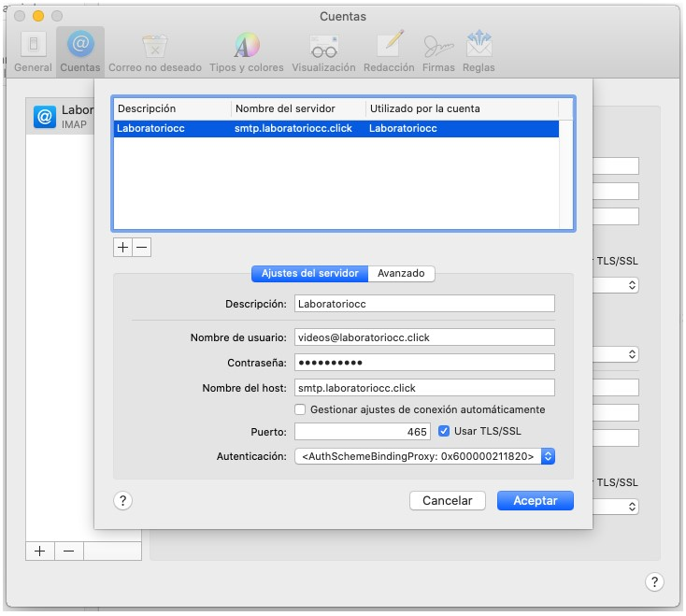Open the General preferences pane
The image size is (686, 616).
[x=33, y=52]
